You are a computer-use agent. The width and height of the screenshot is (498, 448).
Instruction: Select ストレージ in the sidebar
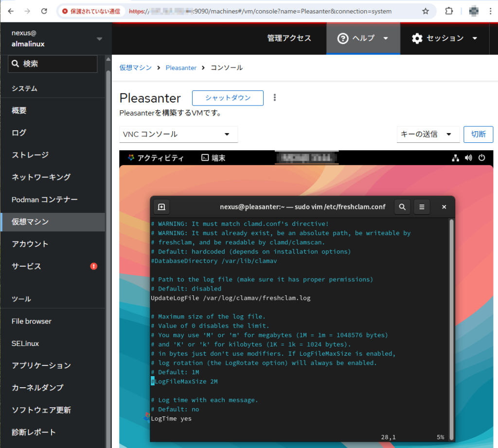tap(30, 155)
